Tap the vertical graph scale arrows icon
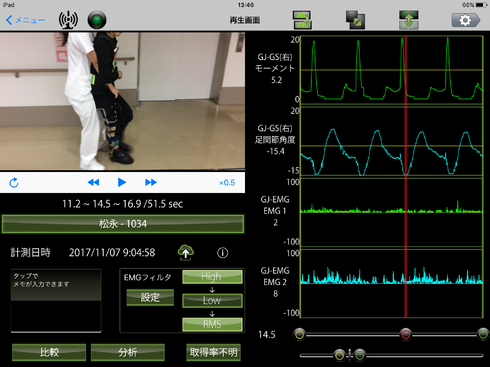 [409, 20]
